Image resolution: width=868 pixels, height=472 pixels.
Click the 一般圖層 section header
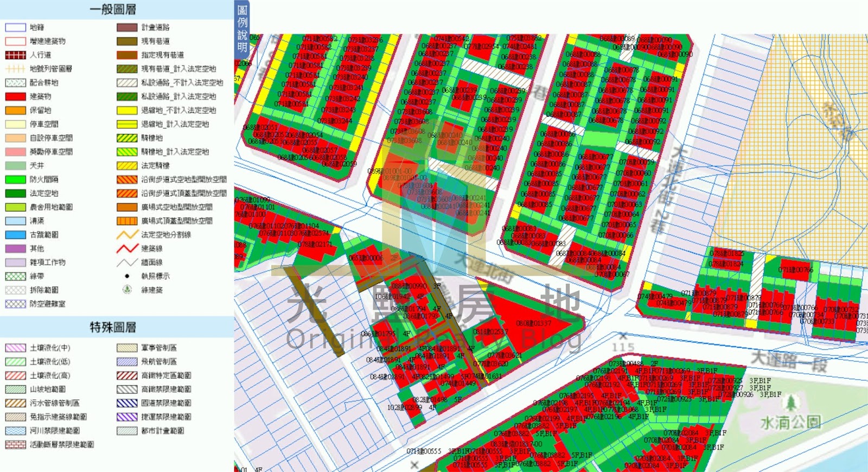(113, 9)
